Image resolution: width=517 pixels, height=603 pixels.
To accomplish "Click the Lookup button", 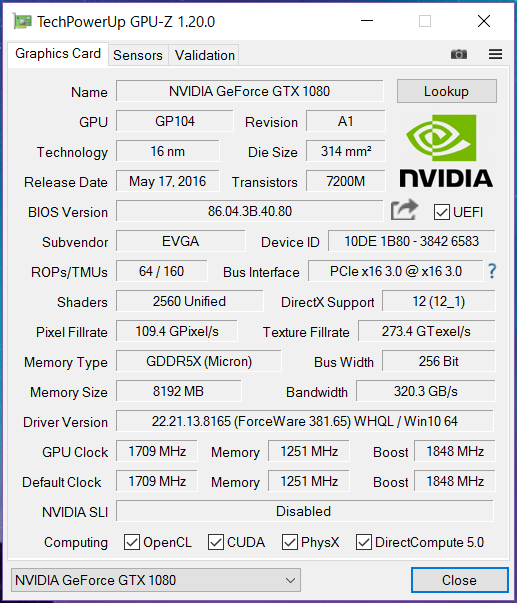I will point(447,91).
